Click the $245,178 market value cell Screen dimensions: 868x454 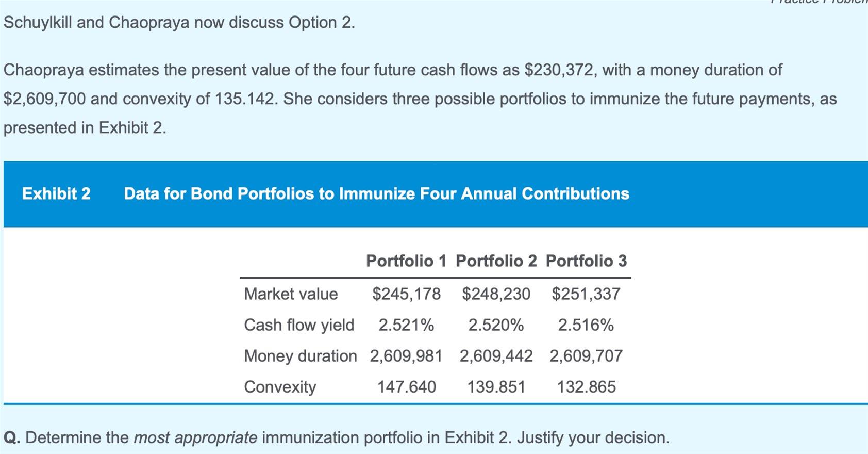(406, 294)
